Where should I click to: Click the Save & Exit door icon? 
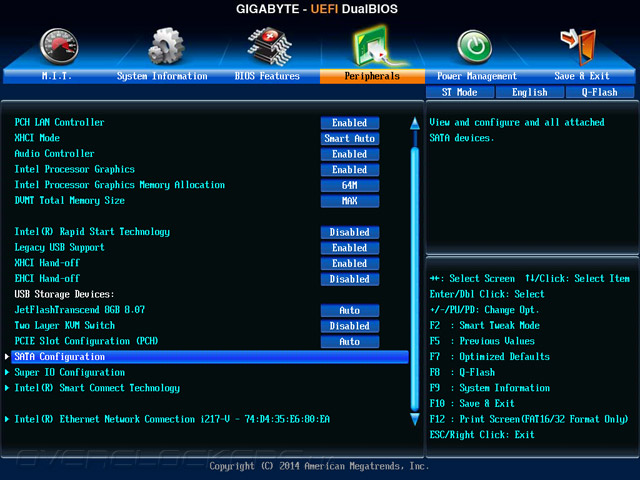pyautogui.click(x=579, y=46)
